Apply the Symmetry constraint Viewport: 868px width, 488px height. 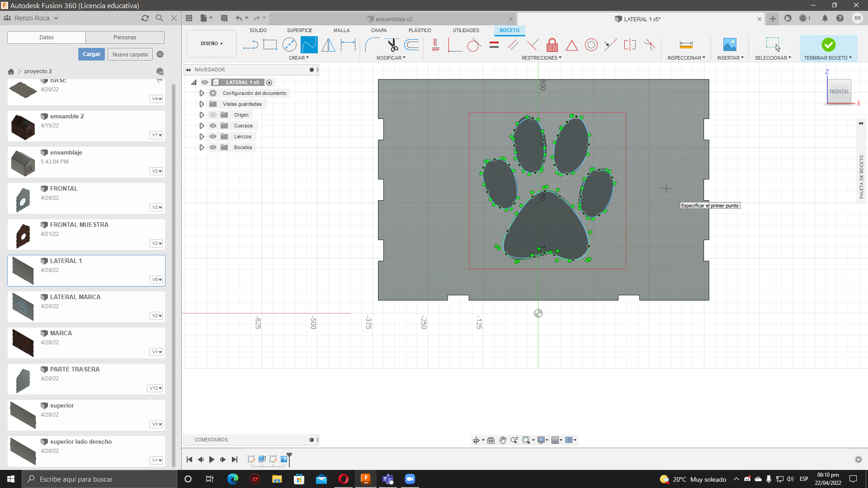click(x=630, y=45)
